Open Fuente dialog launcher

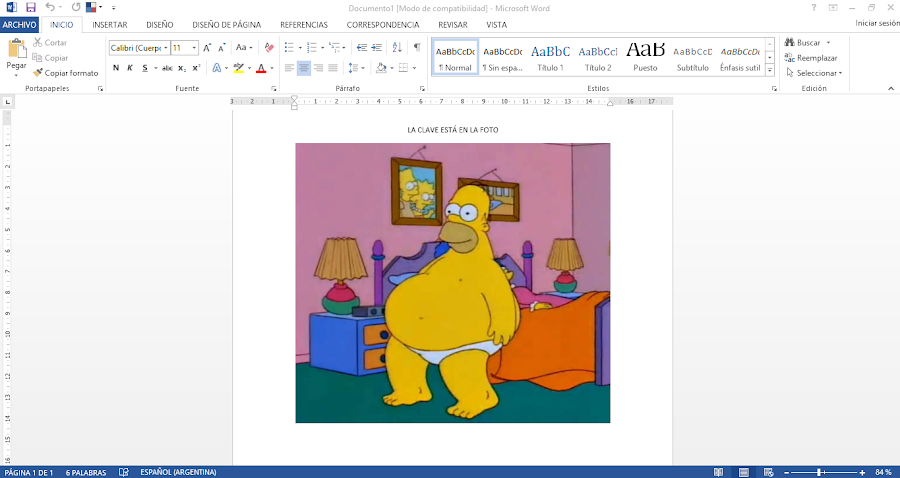click(x=274, y=88)
